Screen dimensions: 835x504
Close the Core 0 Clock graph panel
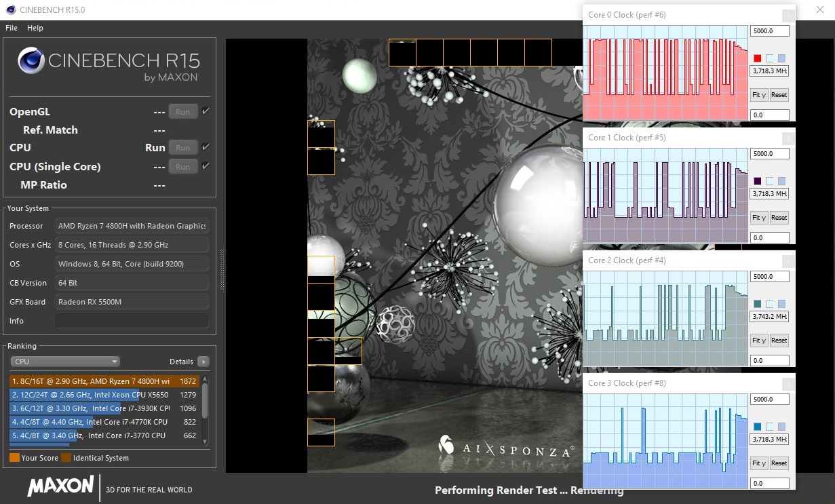coord(788,15)
